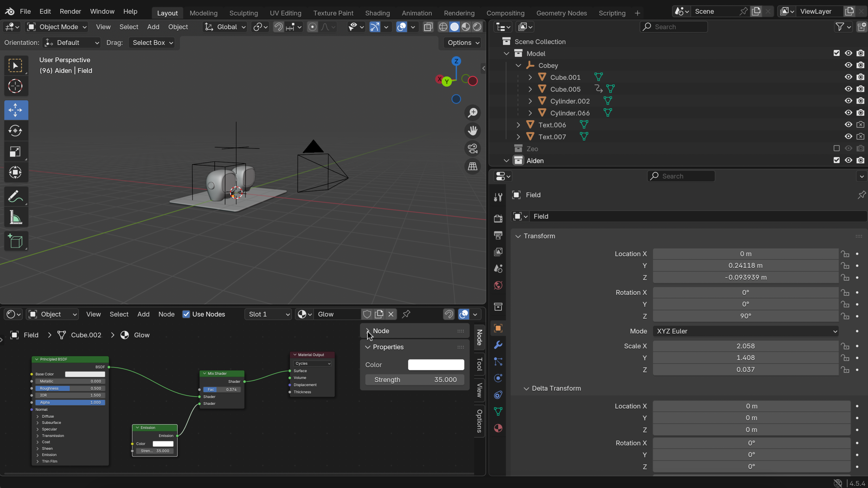
Task: Open the Render menu
Action: 70,12
